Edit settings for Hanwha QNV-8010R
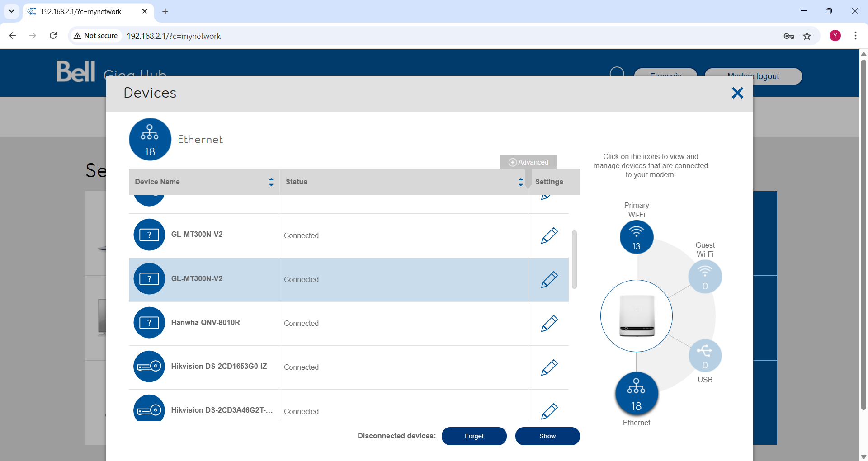The image size is (868, 461). click(x=549, y=324)
